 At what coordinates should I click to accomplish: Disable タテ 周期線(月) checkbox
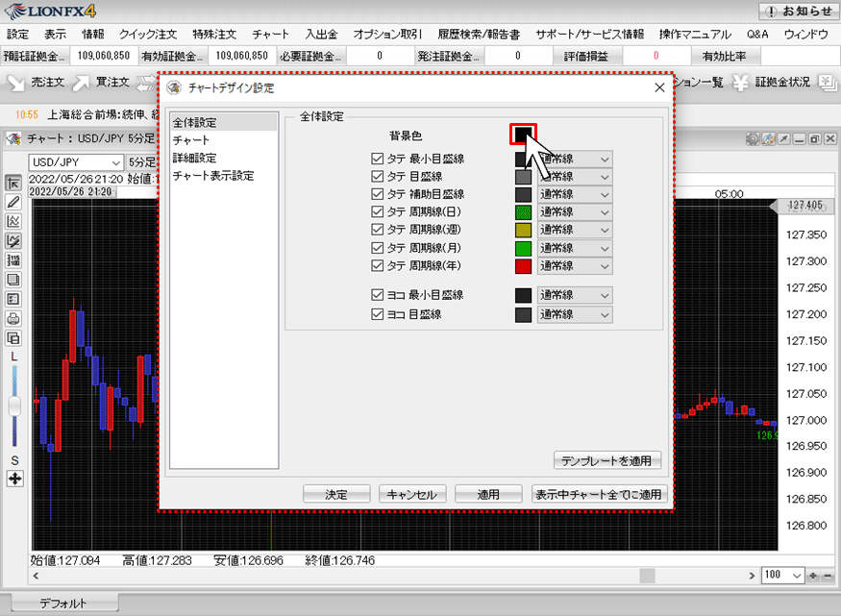click(x=378, y=248)
